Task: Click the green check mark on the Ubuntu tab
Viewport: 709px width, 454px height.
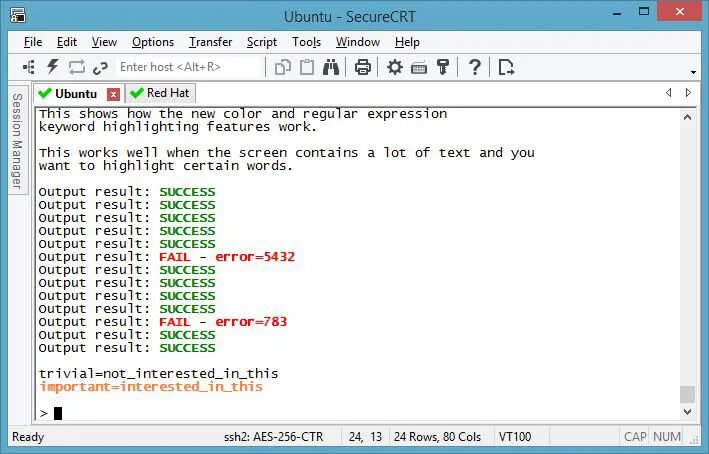Action: [45, 93]
